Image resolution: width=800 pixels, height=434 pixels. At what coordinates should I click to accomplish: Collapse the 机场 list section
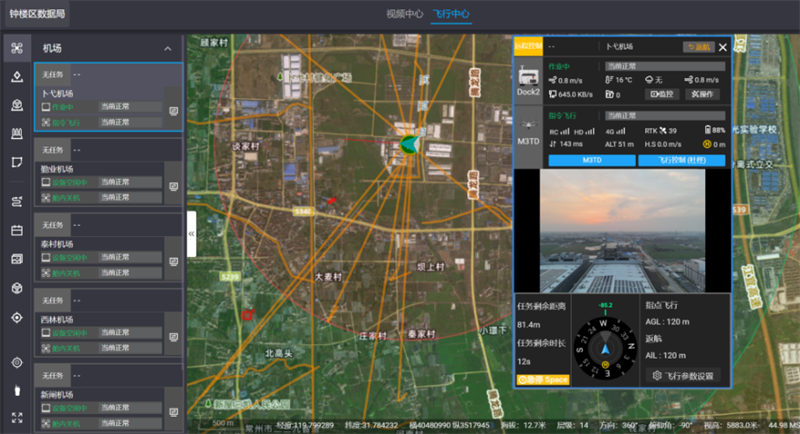tap(167, 48)
